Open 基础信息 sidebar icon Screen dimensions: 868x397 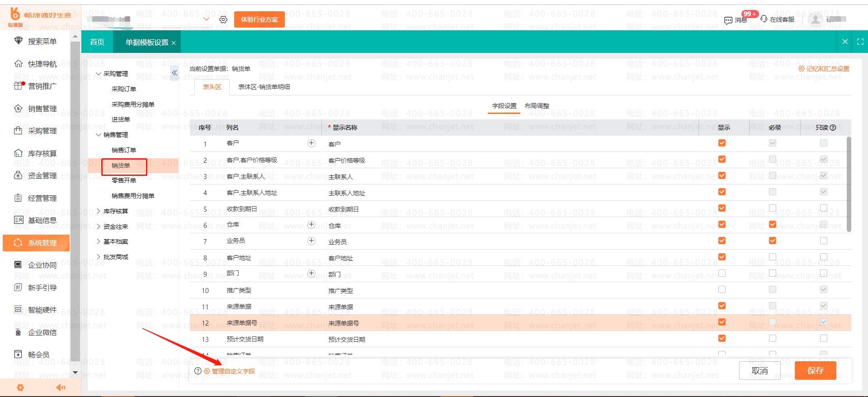tap(18, 220)
